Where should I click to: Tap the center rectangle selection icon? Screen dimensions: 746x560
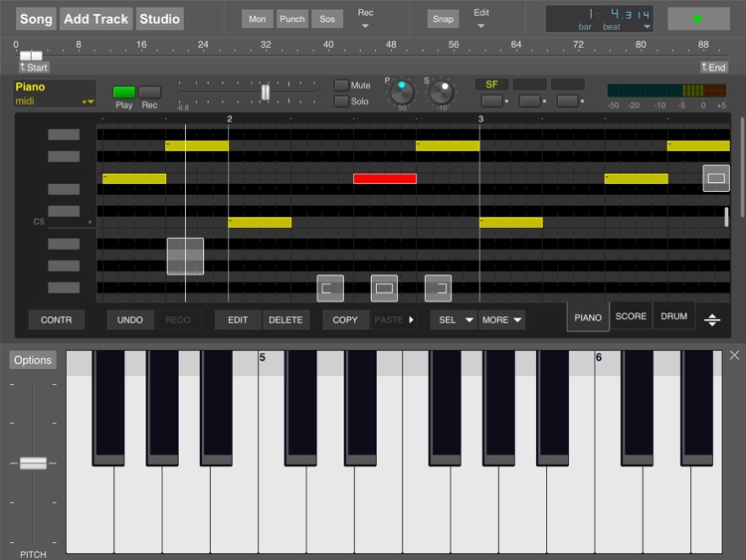[384, 288]
